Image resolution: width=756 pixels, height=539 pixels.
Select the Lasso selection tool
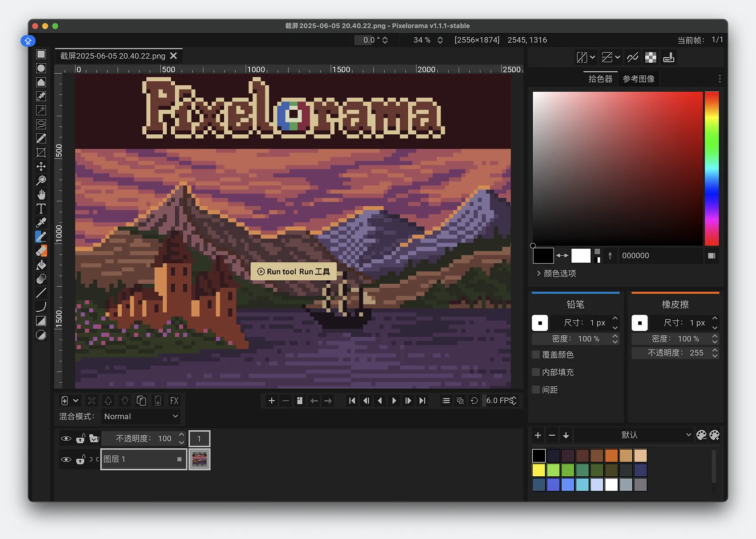[x=41, y=125]
